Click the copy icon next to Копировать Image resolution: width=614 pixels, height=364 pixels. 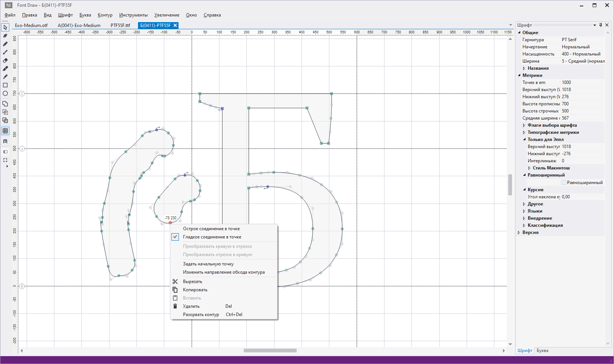pos(175,290)
